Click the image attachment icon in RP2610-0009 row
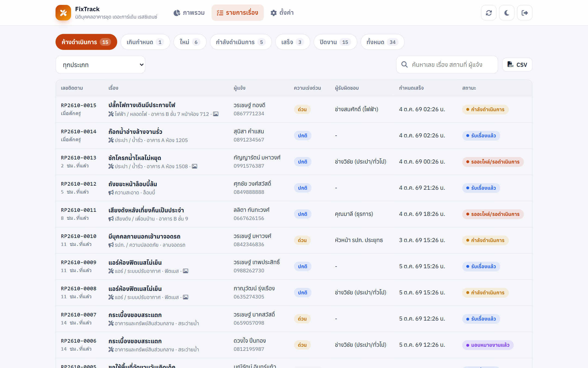 tap(185, 271)
